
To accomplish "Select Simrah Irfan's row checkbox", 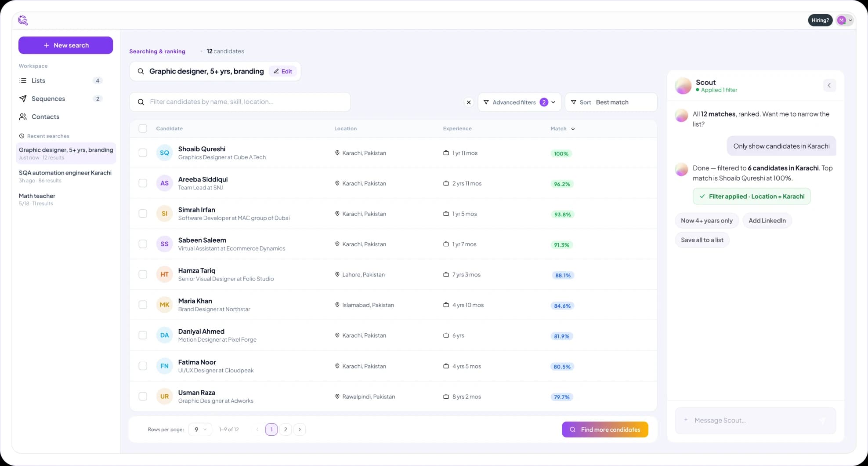I will (143, 213).
